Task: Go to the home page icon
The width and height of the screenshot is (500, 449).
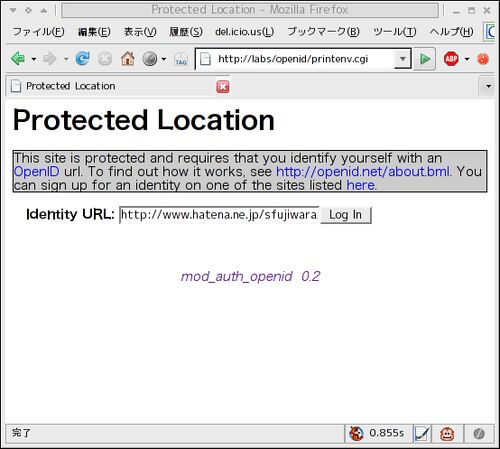Action: (128, 59)
